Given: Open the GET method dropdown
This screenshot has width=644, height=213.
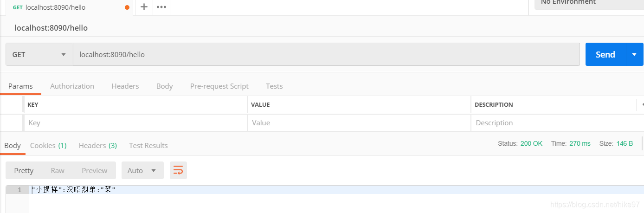Looking at the screenshot, I should click(39, 54).
